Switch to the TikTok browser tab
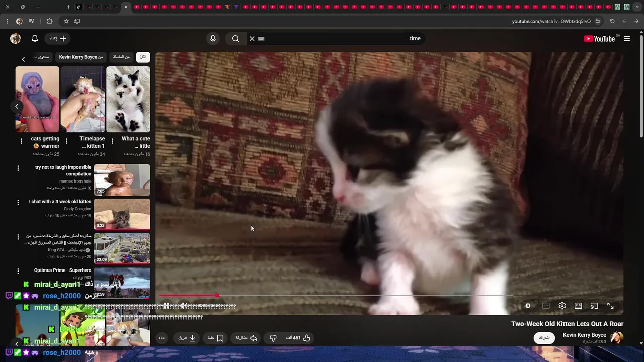 (x=78, y=7)
